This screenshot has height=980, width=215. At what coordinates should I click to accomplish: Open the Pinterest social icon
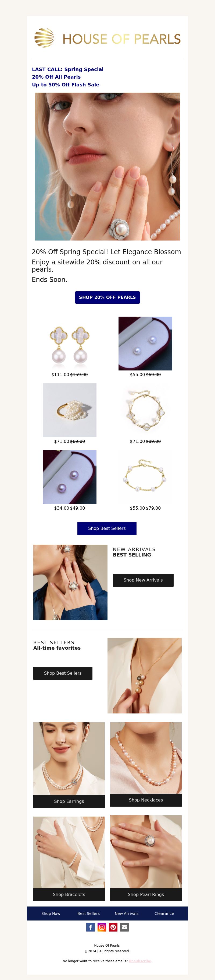pos(113,927)
